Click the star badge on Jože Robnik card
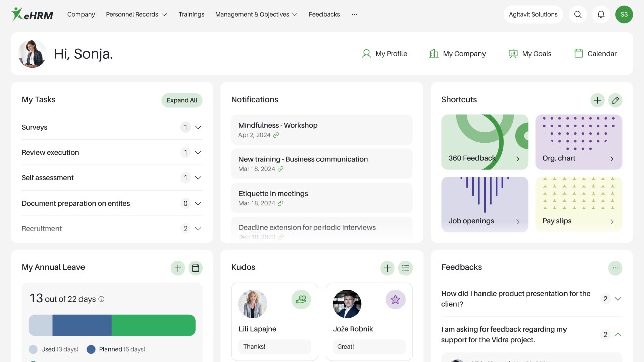The height and width of the screenshot is (362, 644). pos(395,299)
